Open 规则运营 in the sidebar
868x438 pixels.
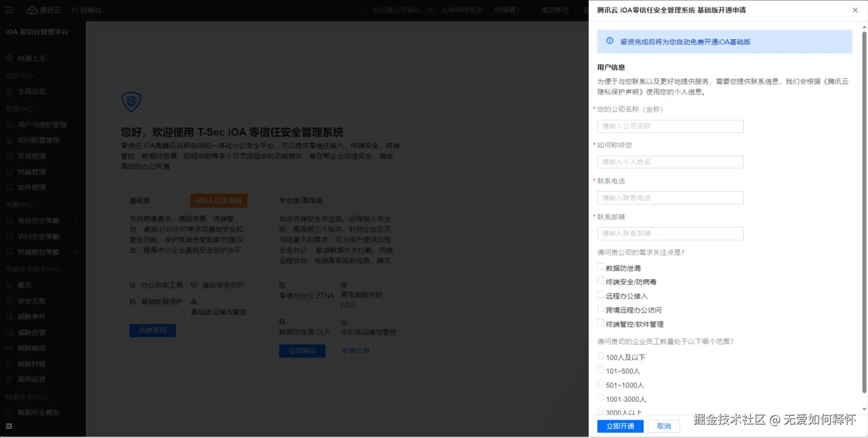pyautogui.click(x=32, y=379)
